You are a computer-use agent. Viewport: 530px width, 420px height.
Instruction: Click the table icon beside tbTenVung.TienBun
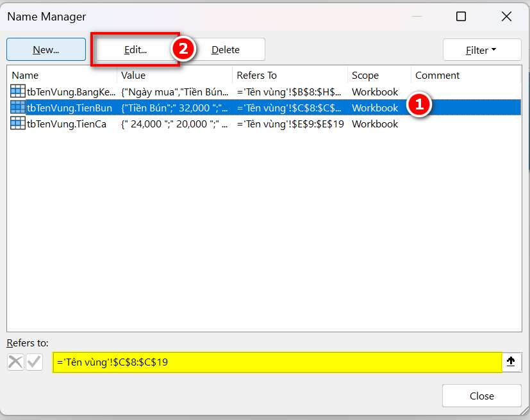tap(18, 108)
